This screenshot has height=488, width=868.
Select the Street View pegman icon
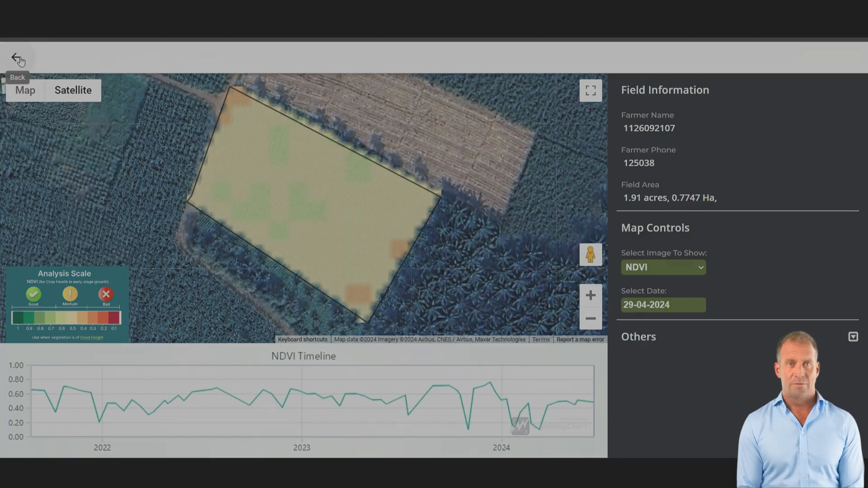590,254
